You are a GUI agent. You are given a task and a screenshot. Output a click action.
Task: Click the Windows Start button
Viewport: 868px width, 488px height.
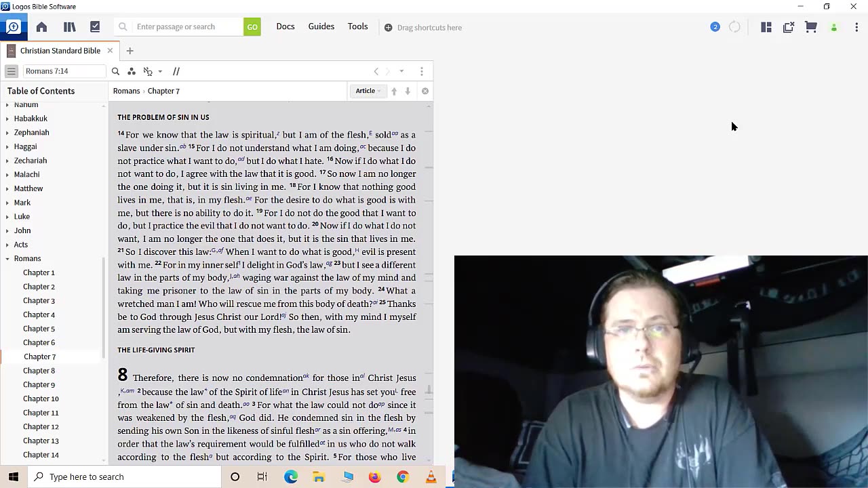pyautogui.click(x=13, y=476)
